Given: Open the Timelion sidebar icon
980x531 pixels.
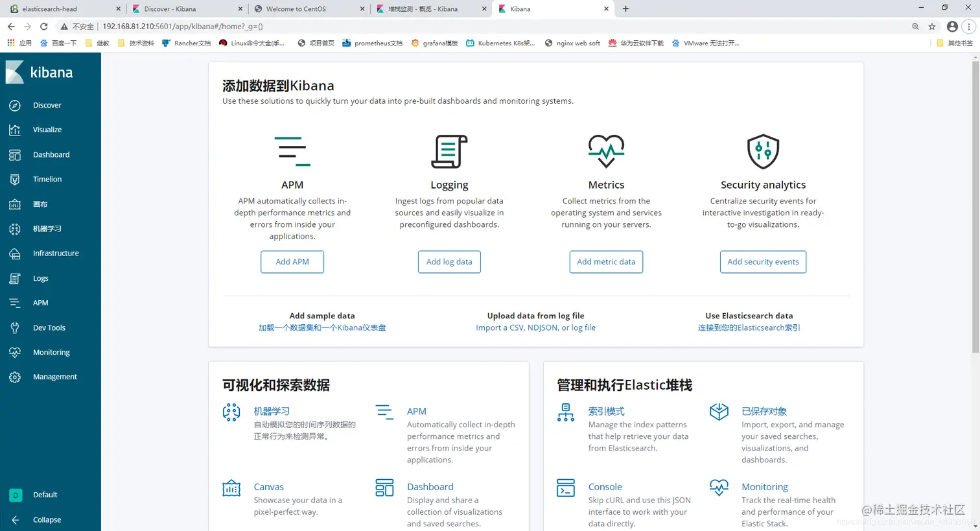Looking at the screenshot, I should pyautogui.click(x=15, y=180).
